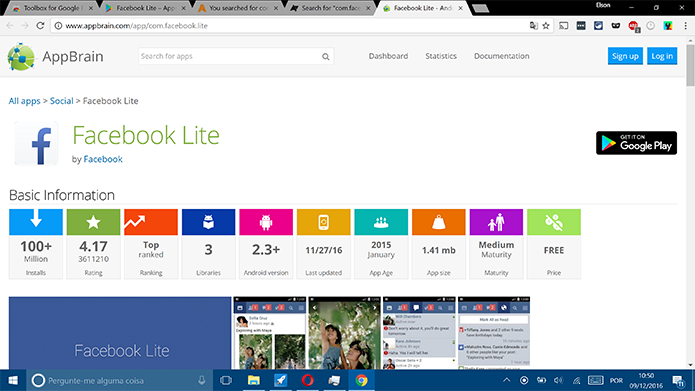Open the Documentation menu item

(x=502, y=56)
